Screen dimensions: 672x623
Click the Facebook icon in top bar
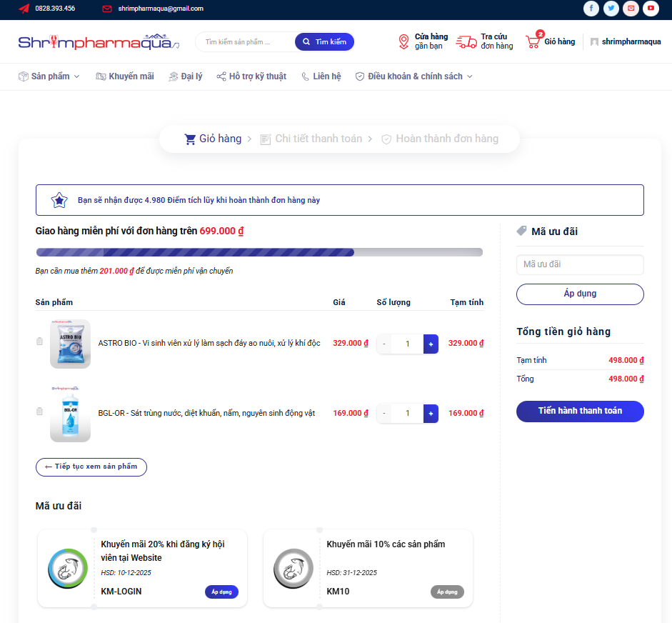(591, 9)
